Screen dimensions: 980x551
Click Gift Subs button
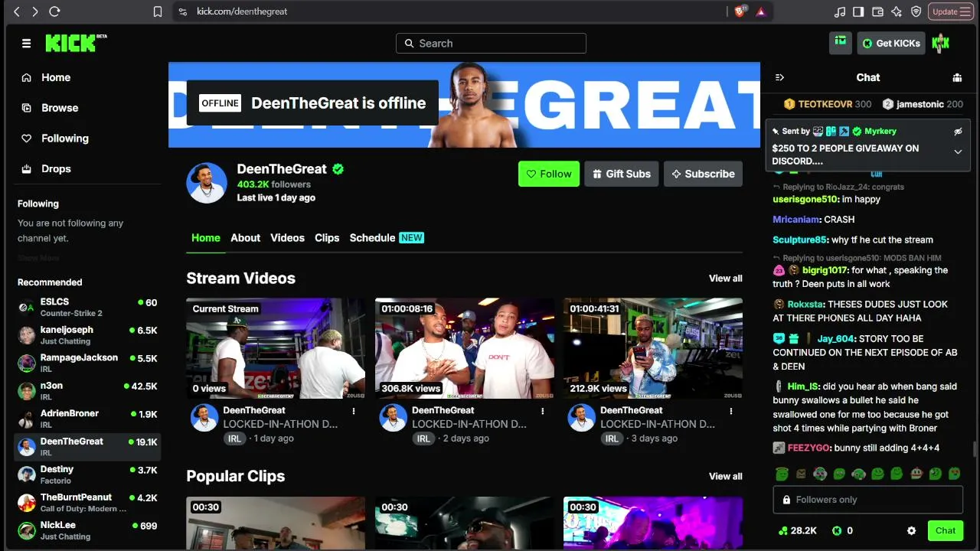(x=621, y=174)
